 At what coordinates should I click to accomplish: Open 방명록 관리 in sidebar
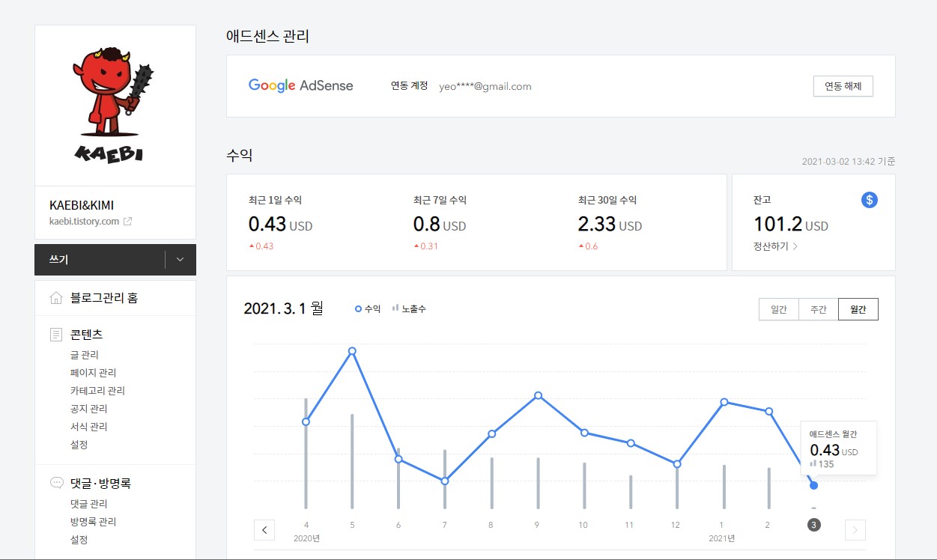click(x=93, y=522)
